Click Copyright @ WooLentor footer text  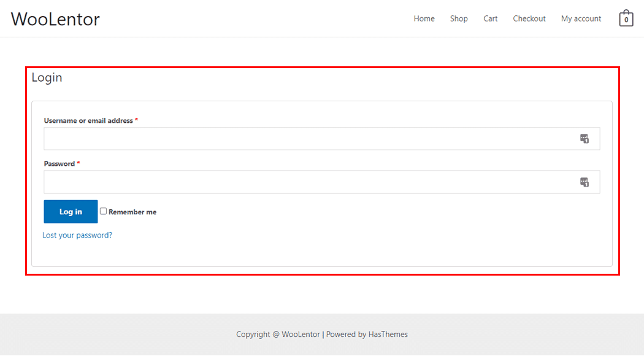click(278, 335)
